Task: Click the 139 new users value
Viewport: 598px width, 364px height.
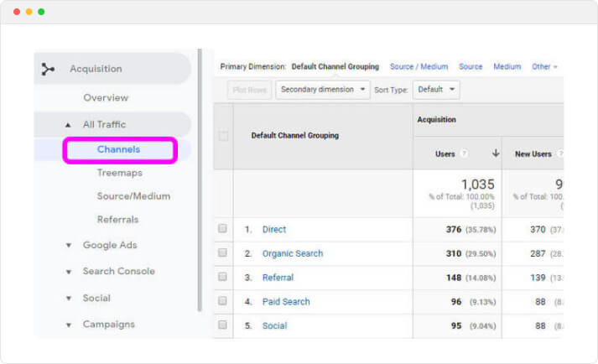Action: pyautogui.click(x=538, y=278)
